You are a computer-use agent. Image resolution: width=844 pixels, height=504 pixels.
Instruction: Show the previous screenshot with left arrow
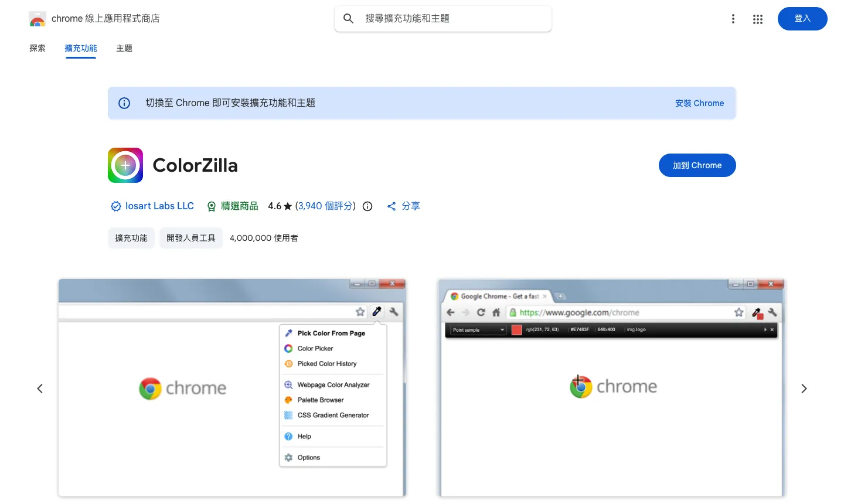(40, 389)
